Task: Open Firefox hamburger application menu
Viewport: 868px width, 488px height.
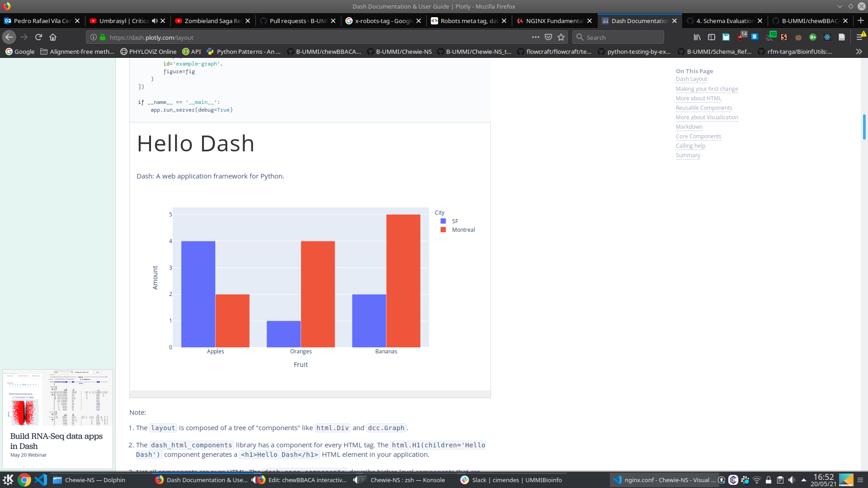Action: (x=860, y=37)
